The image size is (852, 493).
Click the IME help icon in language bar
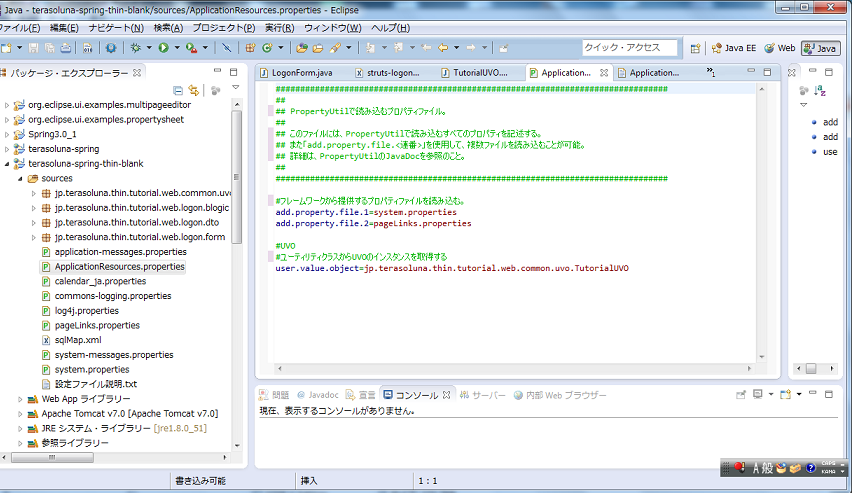tap(811, 468)
